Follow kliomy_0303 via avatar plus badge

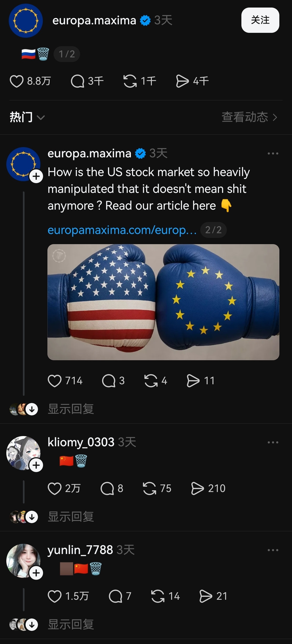coord(36,465)
